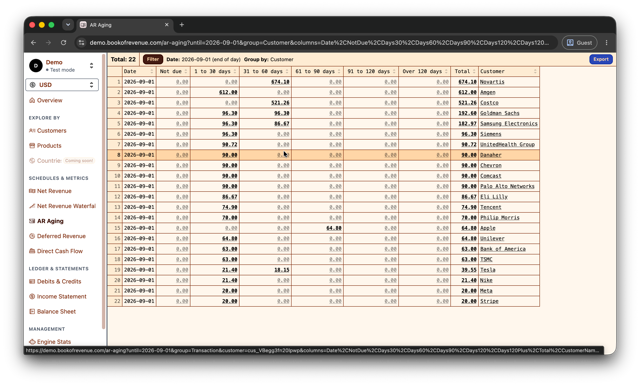The width and height of the screenshot is (640, 386).
Task: Open the Customer column menu
Action: (535, 71)
